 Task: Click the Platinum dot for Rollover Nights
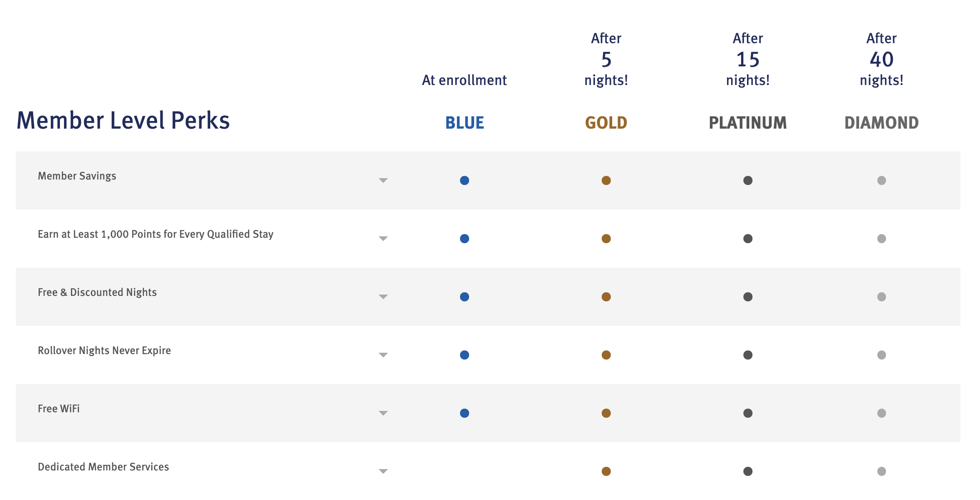pyautogui.click(x=747, y=355)
